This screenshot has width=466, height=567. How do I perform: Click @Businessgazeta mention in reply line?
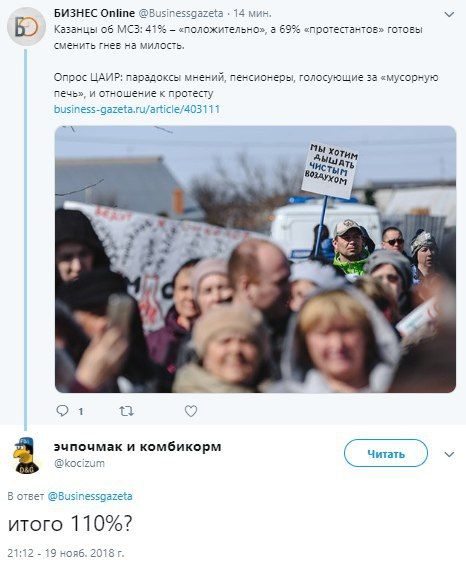coord(90,496)
